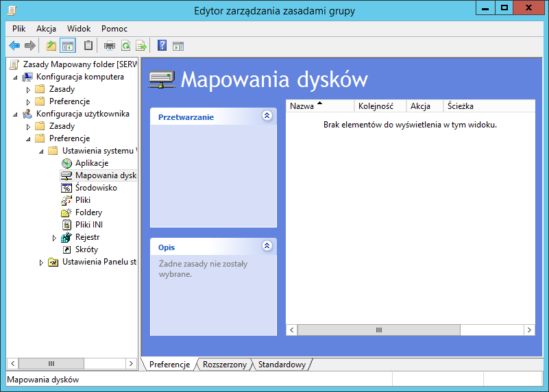Go up one level with folder-arrow icon
The image size is (549, 392).
(x=51, y=45)
